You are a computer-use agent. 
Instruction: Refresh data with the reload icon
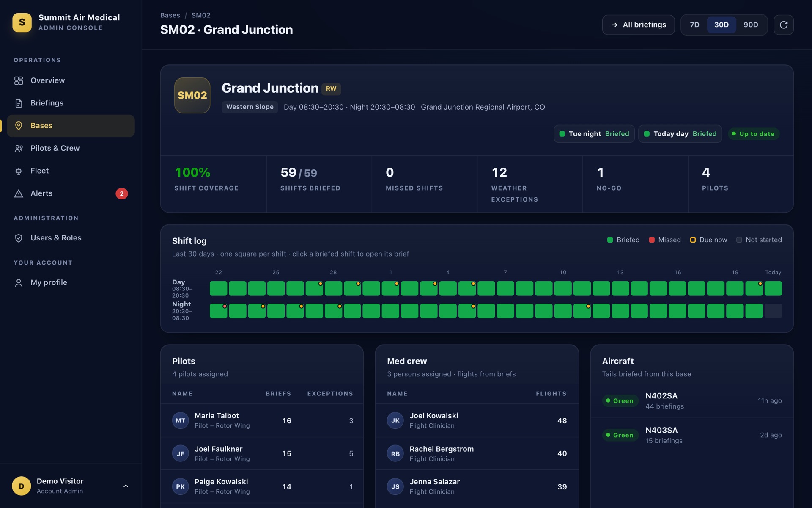point(783,25)
